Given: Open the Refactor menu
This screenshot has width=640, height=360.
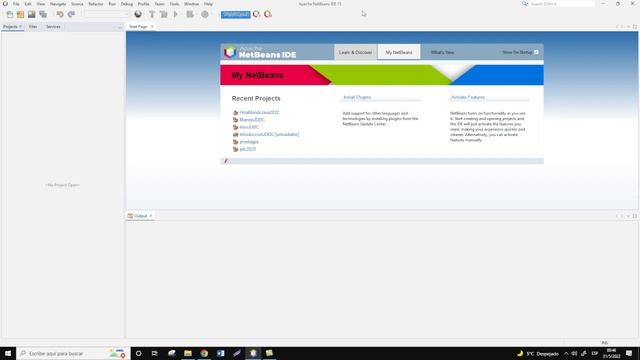Looking at the screenshot, I should [x=96, y=4].
